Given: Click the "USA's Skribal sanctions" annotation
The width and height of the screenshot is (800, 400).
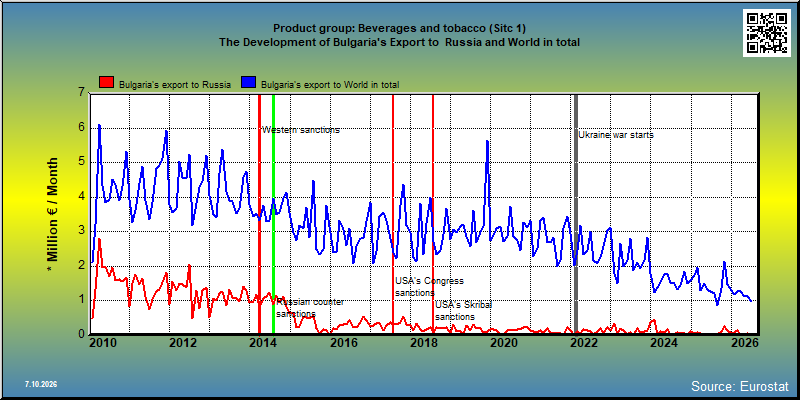Looking at the screenshot, I should point(463,311).
